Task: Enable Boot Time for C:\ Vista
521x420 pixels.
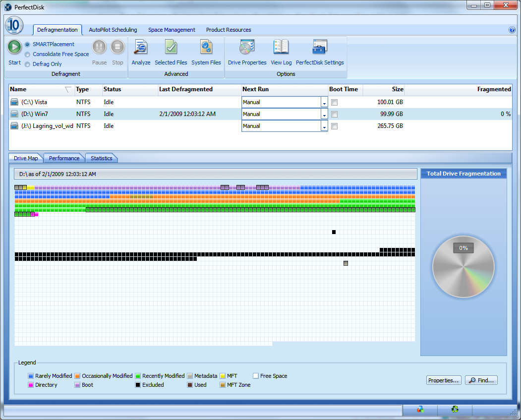Action: 335,102
